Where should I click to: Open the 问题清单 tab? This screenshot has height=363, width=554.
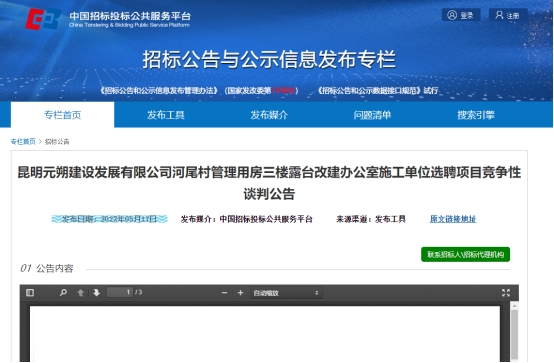coord(372,115)
